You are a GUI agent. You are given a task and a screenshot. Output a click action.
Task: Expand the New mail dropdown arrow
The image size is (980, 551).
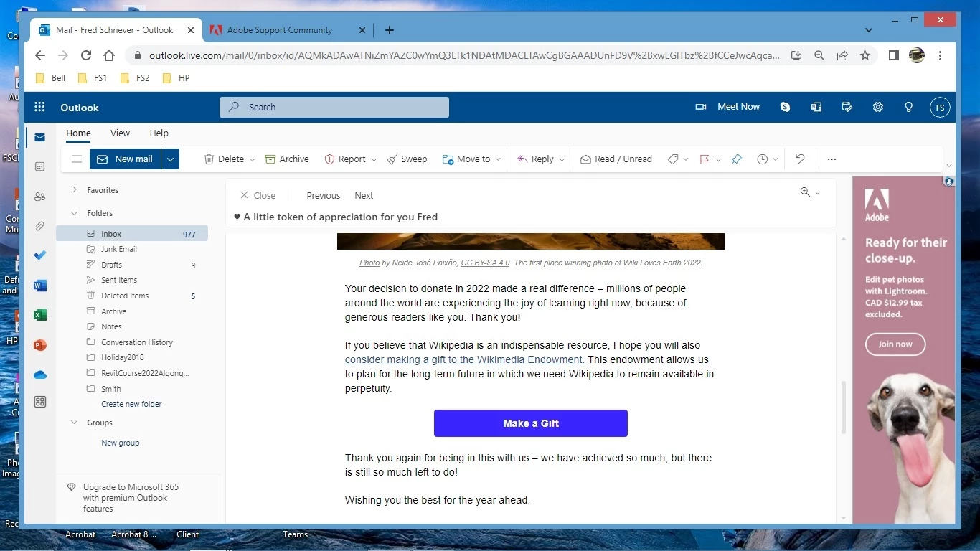[x=170, y=159]
